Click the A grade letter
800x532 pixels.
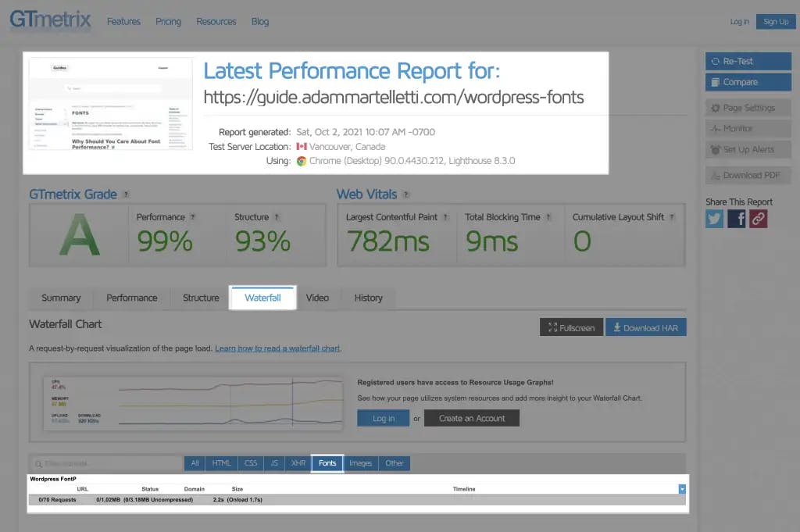coord(80,235)
